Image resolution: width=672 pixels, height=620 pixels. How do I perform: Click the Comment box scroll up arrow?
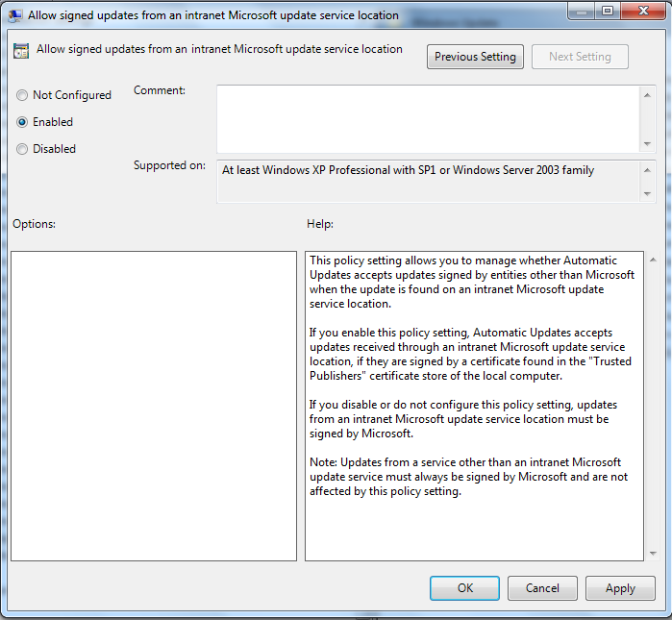click(x=647, y=95)
